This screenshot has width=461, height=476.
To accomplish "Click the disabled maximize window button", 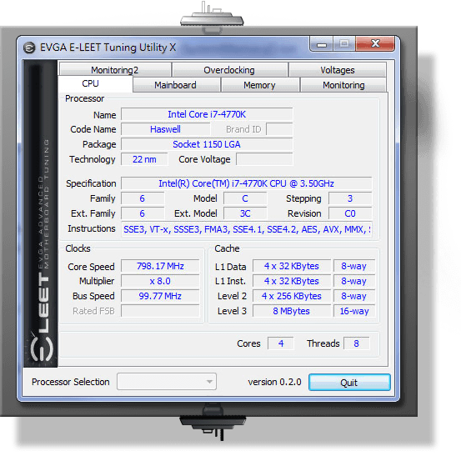I will [344, 44].
